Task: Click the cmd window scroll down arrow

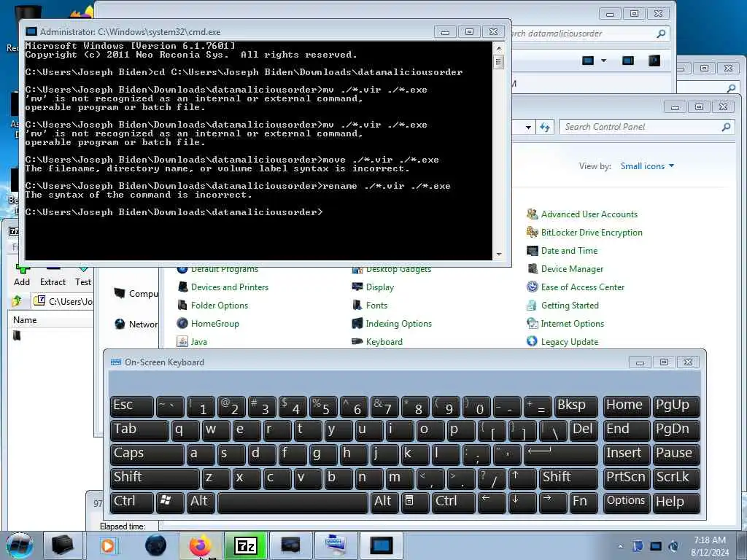Action: click(499, 254)
